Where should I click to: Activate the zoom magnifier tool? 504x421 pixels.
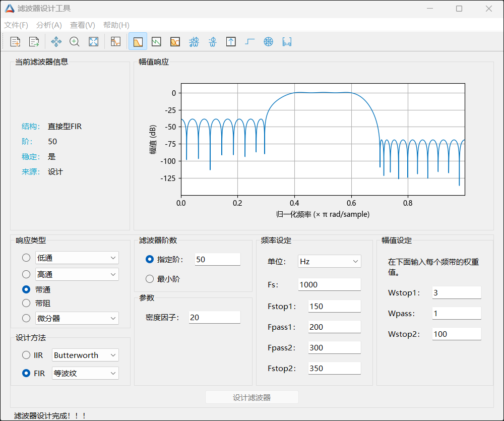75,42
